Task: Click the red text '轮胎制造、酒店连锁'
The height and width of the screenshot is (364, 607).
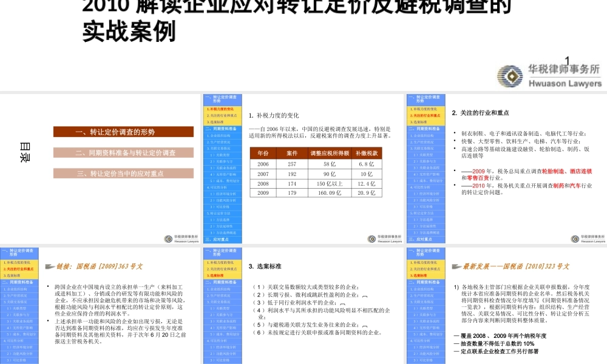Action: 567,171
